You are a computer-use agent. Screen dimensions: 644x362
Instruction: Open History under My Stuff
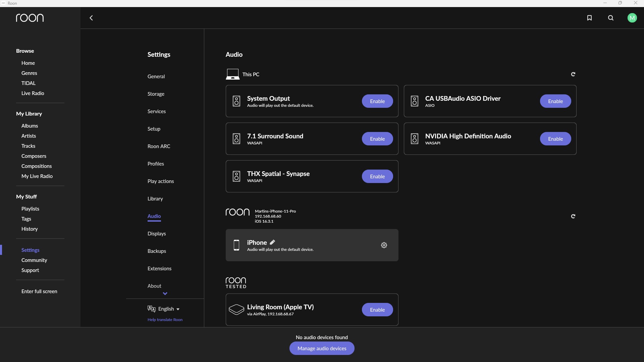click(30, 229)
